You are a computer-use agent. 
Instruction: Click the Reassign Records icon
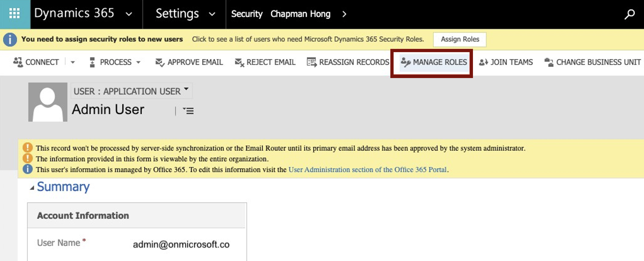(312, 62)
